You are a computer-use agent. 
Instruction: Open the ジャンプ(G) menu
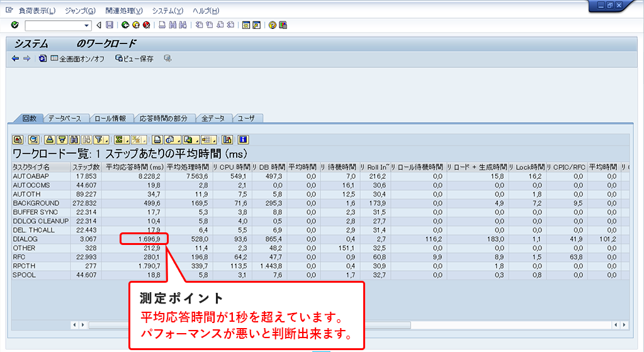click(81, 11)
